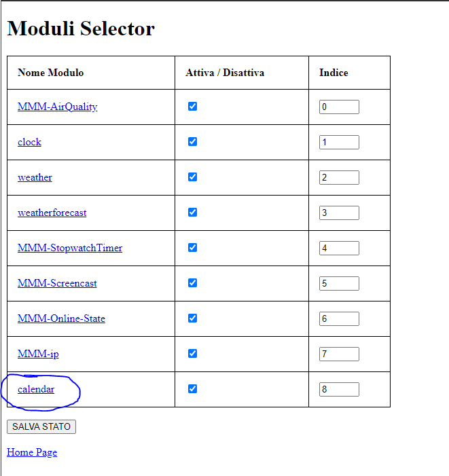This screenshot has width=449, height=476.
Task: Focus the calendar index field showing 8
Action: pos(339,389)
